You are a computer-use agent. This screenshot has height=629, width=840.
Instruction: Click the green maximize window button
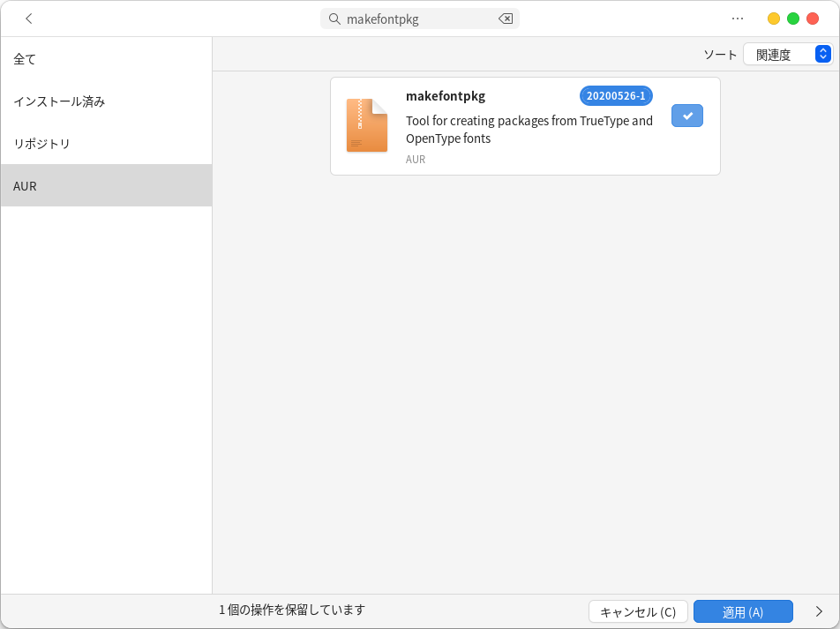point(793,19)
